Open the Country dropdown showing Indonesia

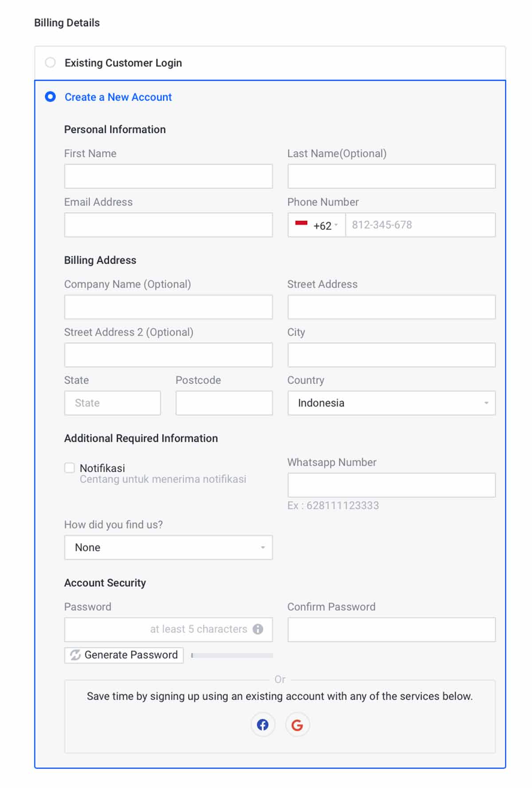[391, 403]
